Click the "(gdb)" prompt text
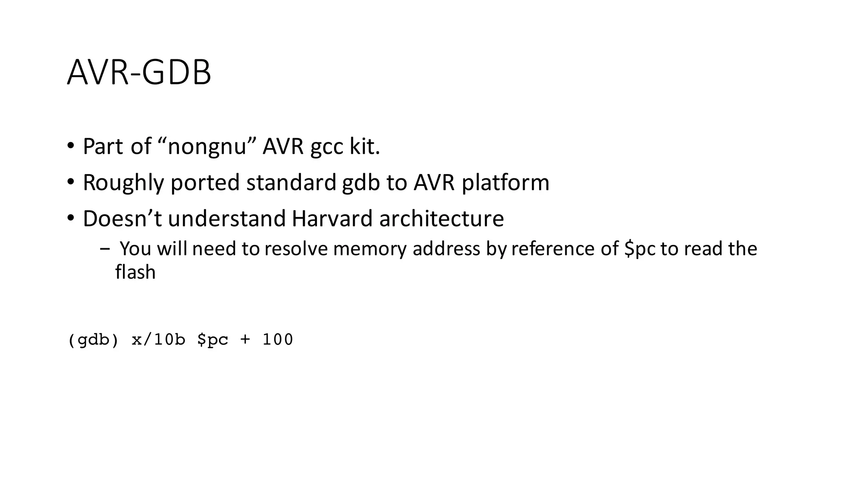Viewport: 868px width, 488px height. click(93, 340)
